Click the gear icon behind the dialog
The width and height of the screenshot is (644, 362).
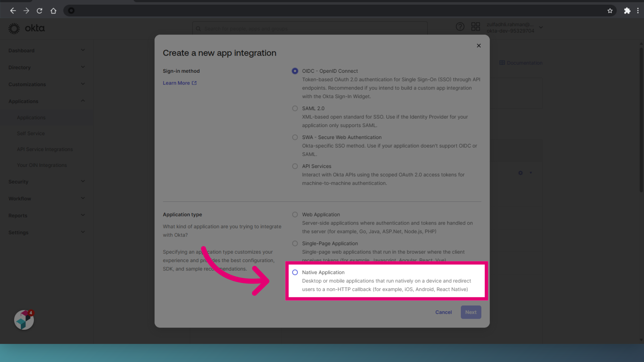tap(520, 173)
